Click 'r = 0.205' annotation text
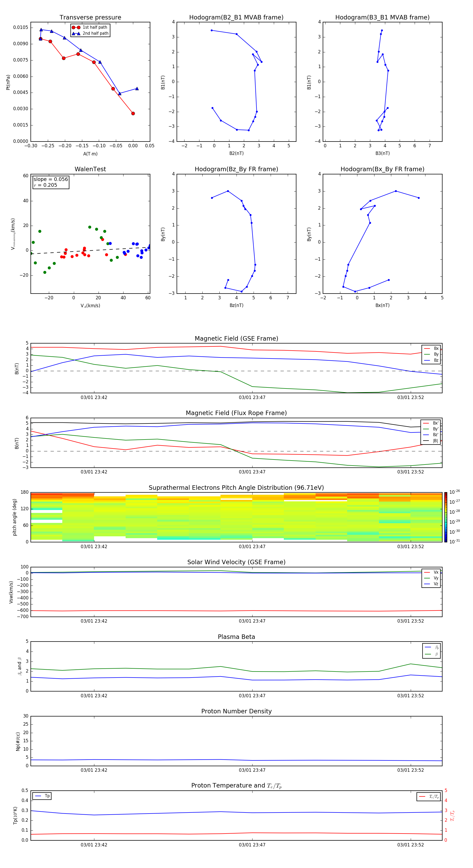Screen dimensions: 473x868 (45, 185)
